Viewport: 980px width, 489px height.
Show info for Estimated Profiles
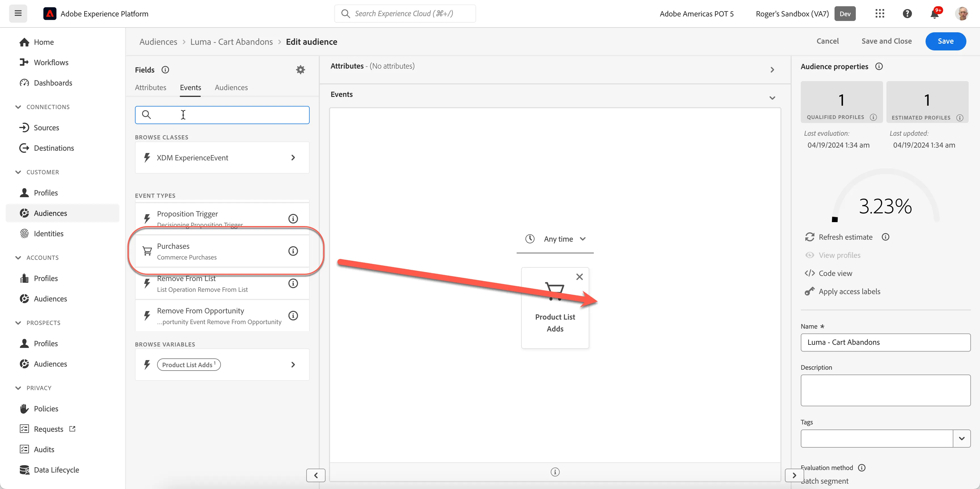(x=960, y=118)
